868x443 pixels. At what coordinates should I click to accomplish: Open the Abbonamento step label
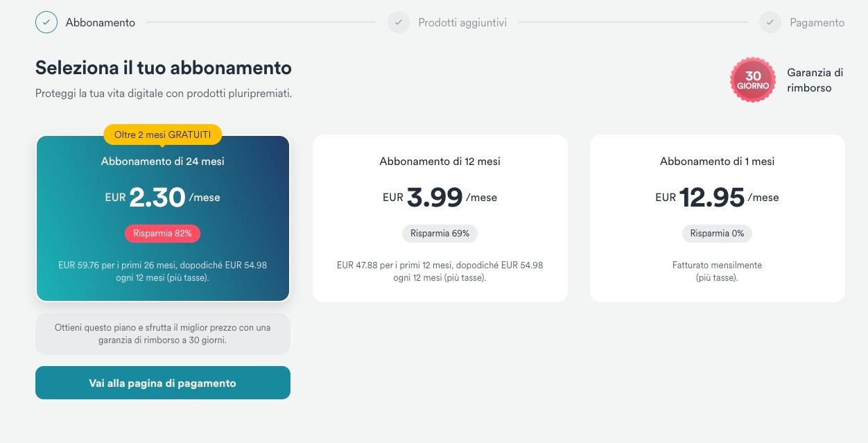(x=101, y=23)
